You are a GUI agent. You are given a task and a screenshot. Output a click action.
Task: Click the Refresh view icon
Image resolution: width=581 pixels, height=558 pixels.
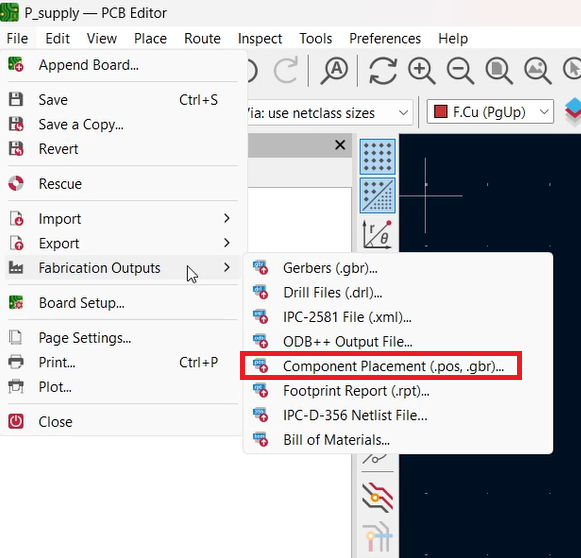tap(383, 70)
